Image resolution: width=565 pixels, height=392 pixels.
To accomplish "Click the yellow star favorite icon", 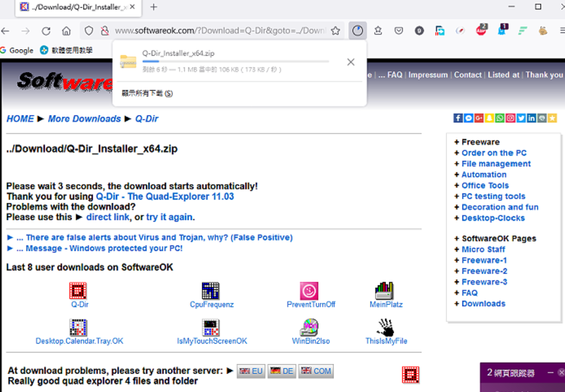I will coord(553,118).
